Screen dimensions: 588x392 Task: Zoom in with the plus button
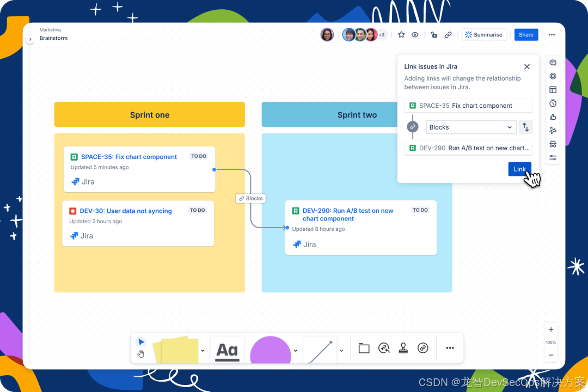(551, 329)
